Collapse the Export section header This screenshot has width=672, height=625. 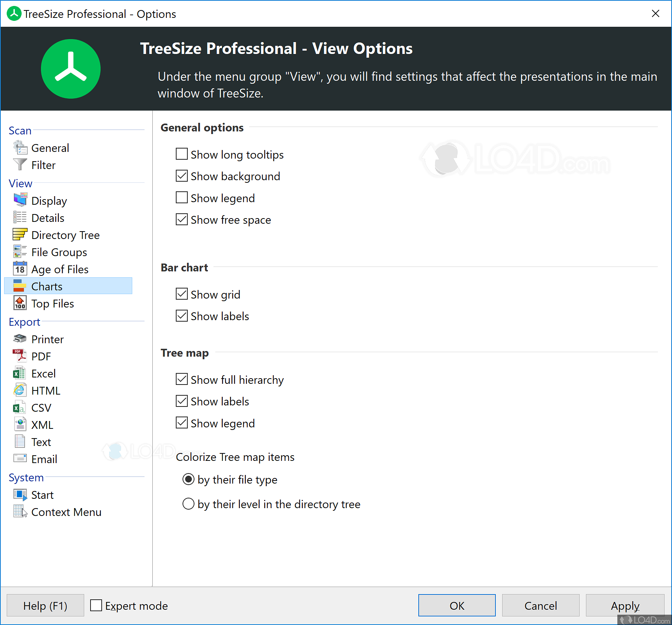pos(24,322)
